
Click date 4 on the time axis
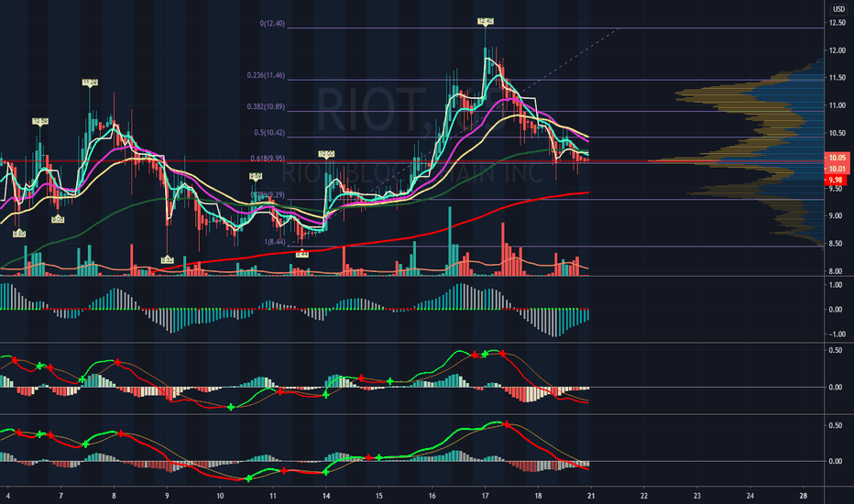coord(7,496)
